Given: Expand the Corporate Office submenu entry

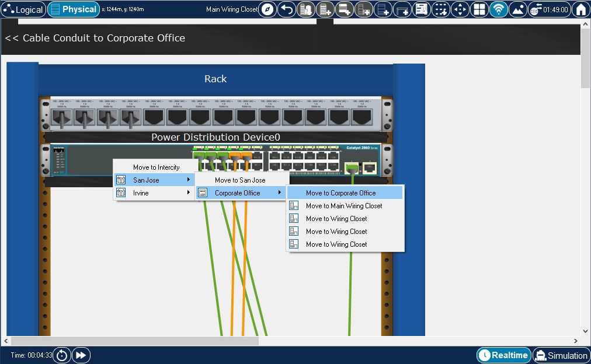Looking at the screenshot, I should pos(240,193).
